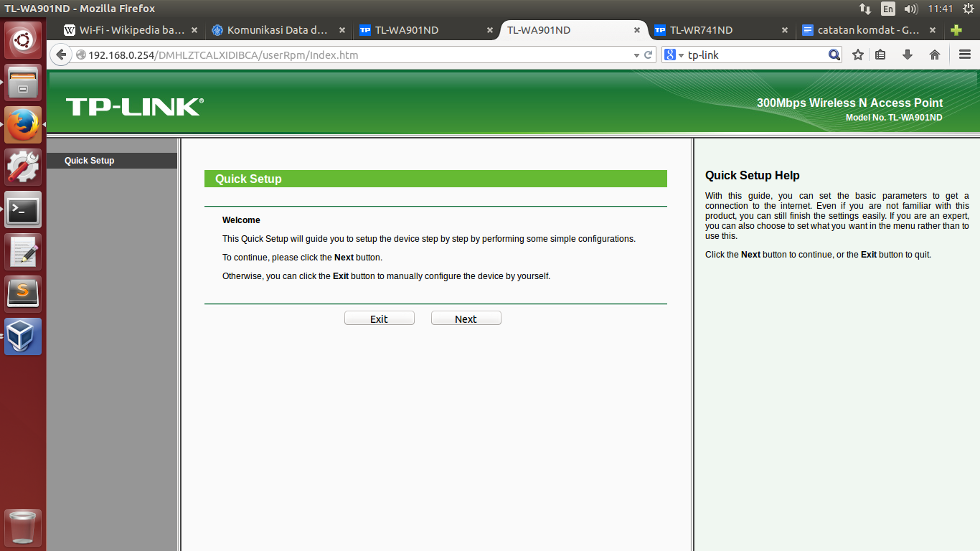Image resolution: width=980 pixels, height=551 pixels.
Task: Open System Settings from the dock
Action: pyautogui.click(x=24, y=167)
